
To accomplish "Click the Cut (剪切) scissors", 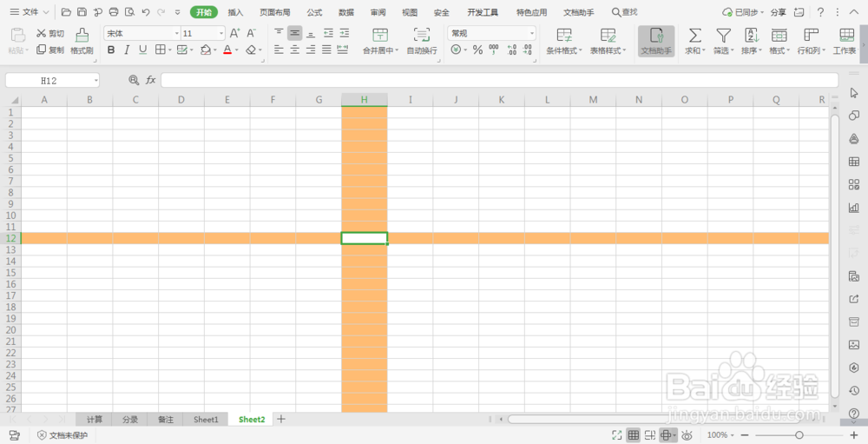I will (x=41, y=33).
